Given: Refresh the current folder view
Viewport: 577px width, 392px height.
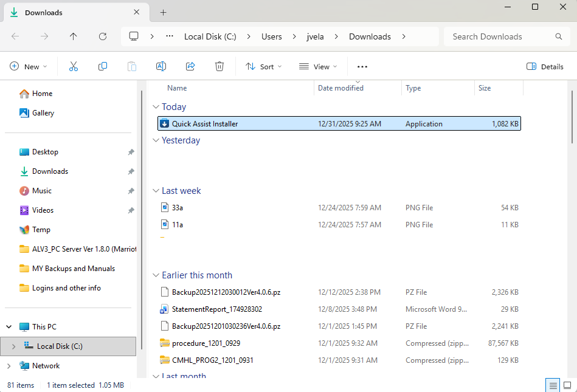Looking at the screenshot, I should (x=103, y=36).
